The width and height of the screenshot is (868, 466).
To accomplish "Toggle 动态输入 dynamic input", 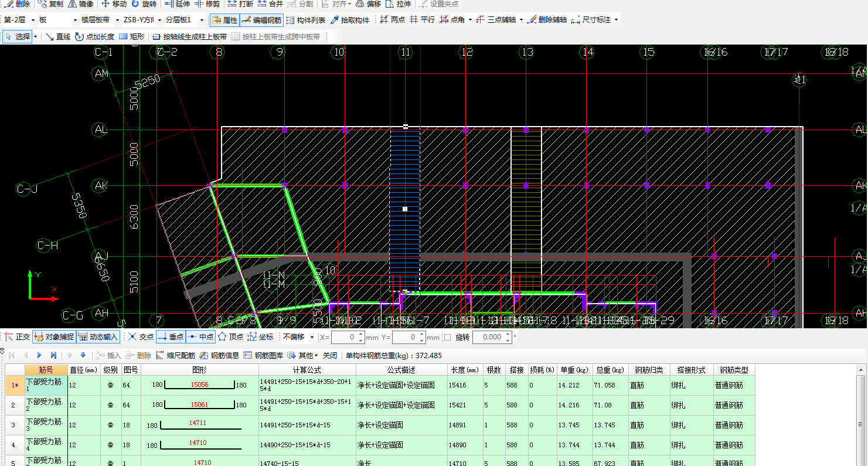I will pos(98,337).
